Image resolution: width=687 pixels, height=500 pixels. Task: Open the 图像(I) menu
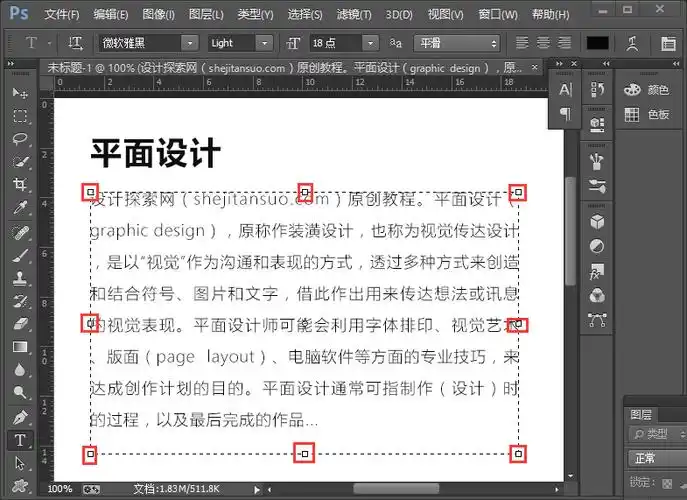(x=158, y=14)
